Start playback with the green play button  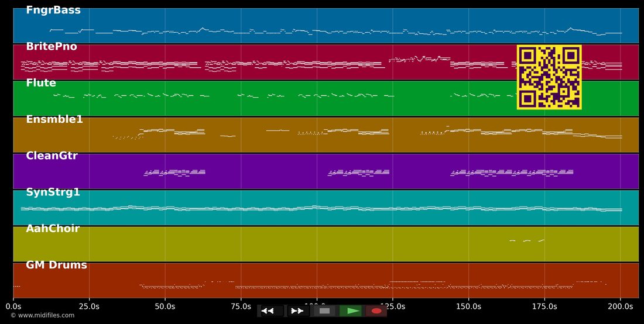point(351,311)
